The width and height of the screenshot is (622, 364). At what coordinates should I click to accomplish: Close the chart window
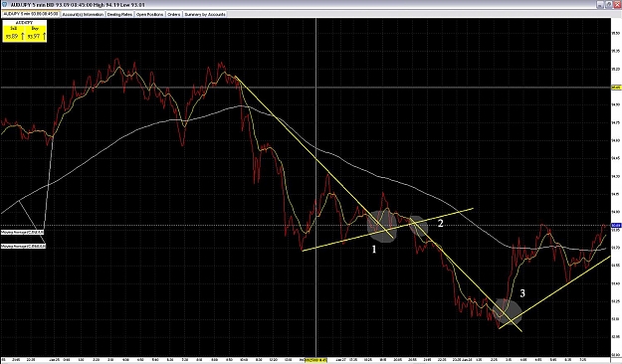tap(616, 5)
